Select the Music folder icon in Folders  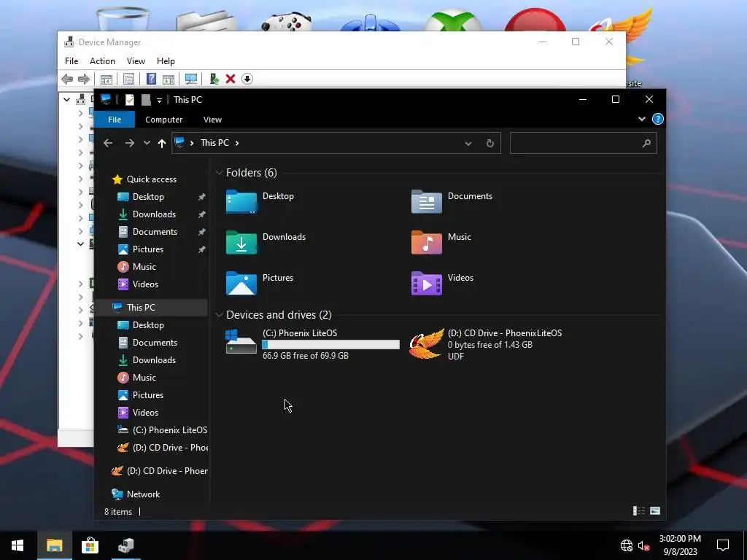point(426,242)
